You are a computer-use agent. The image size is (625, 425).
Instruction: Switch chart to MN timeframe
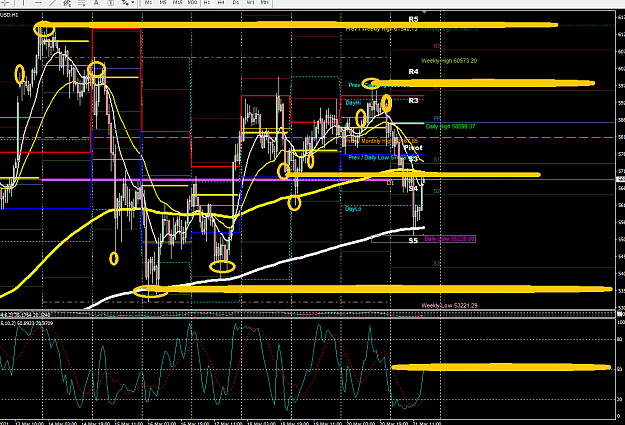click(x=265, y=2)
